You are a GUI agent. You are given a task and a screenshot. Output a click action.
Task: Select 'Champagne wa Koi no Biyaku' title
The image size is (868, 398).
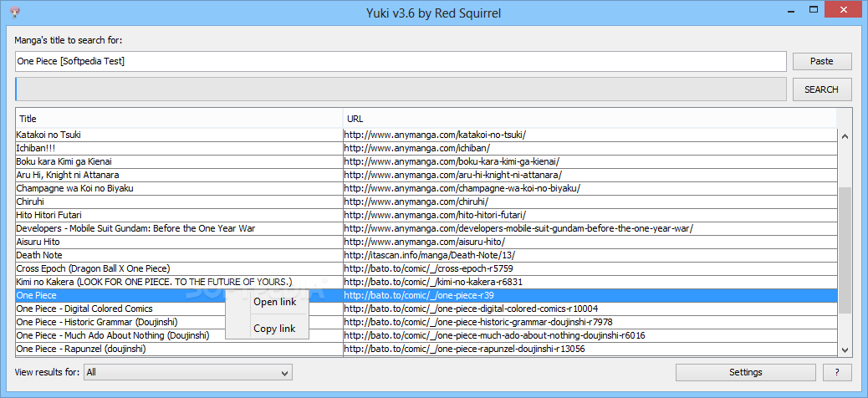(x=74, y=188)
